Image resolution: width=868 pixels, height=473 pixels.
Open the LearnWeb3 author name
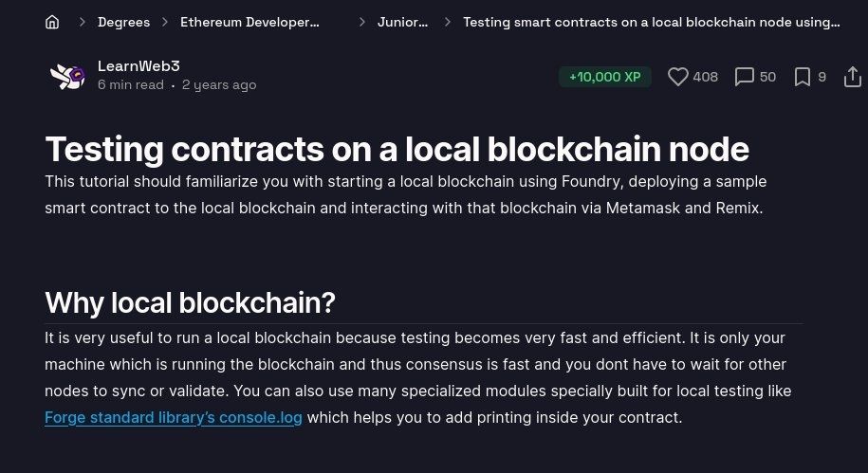point(139,66)
